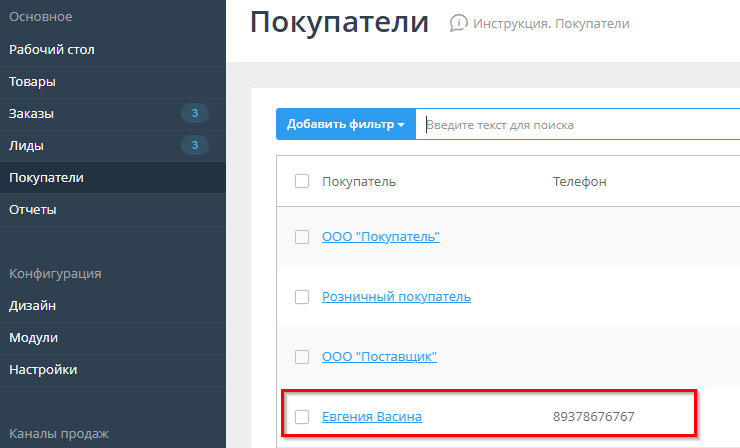This screenshot has height=448, width=740.
Task: Click the leads count badge
Action: point(195,146)
